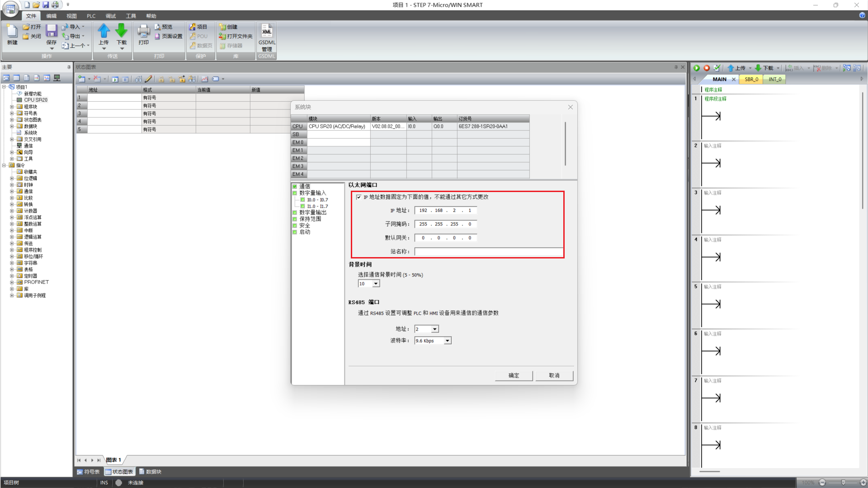The image size is (868, 488).
Task: Open the background time percentage dropdown
Action: [x=376, y=284]
